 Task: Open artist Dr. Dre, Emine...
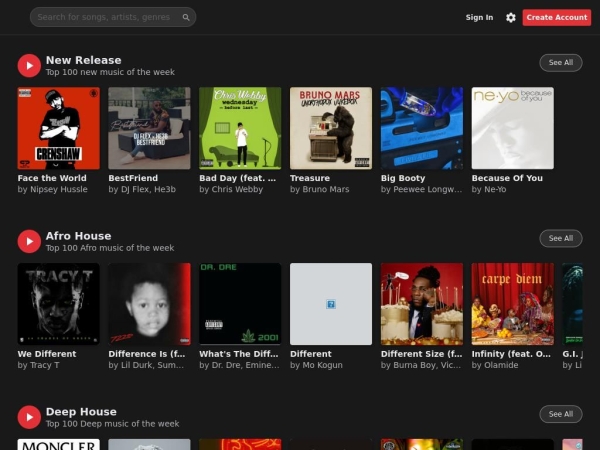point(239,365)
